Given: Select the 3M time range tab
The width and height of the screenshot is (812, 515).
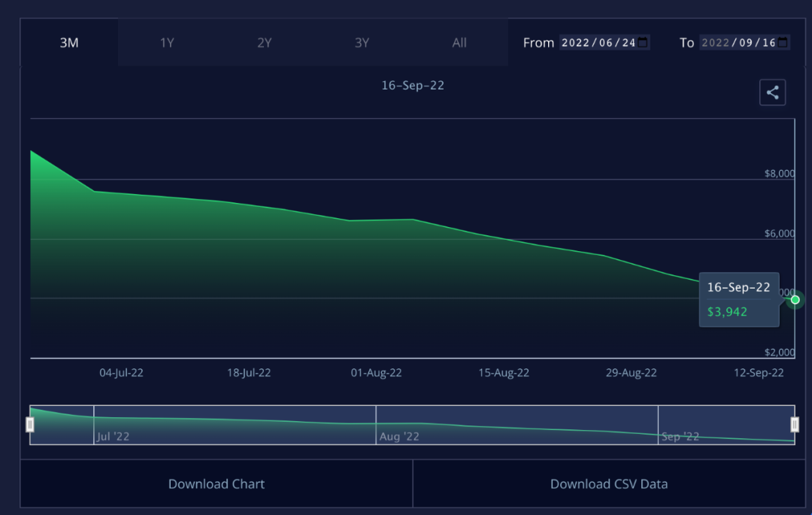Looking at the screenshot, I should click(69, 43).
